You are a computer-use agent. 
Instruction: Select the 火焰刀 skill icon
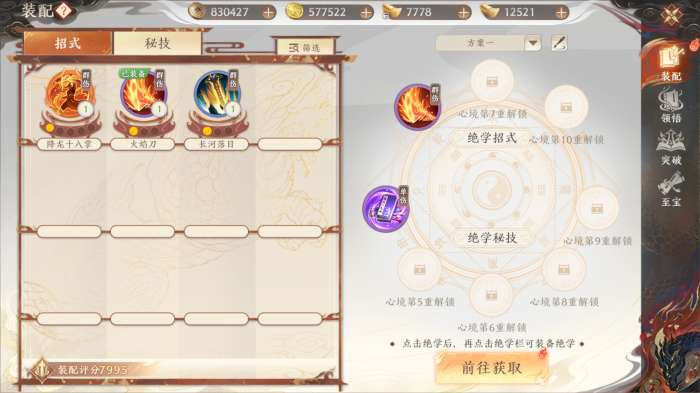click(143, 95)
